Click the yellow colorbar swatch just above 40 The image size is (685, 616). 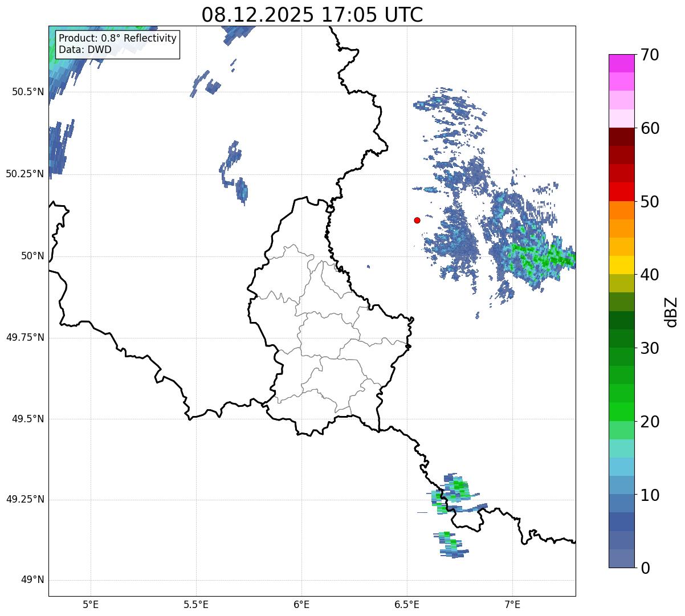(x=621, y=265)
